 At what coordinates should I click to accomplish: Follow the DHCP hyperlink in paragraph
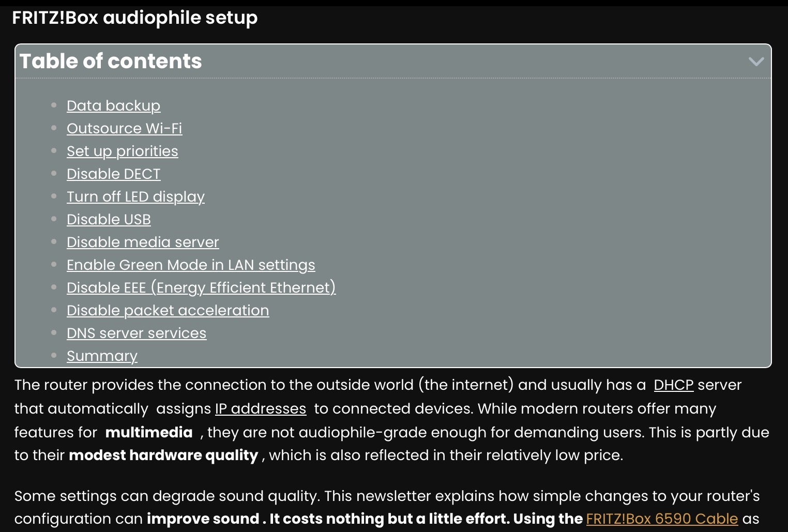click(673, 385)
